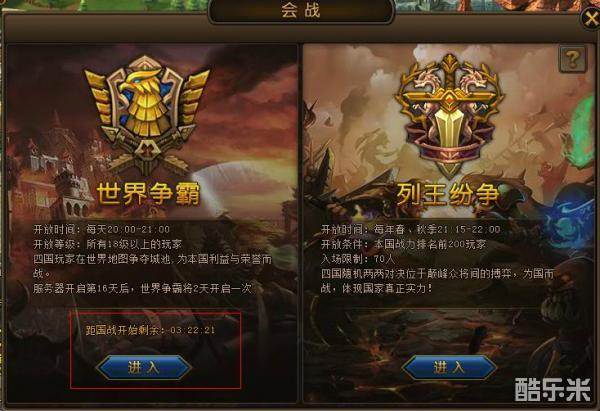Enter 列王纷争 with the right 进入 button

(x=449, y=367)
